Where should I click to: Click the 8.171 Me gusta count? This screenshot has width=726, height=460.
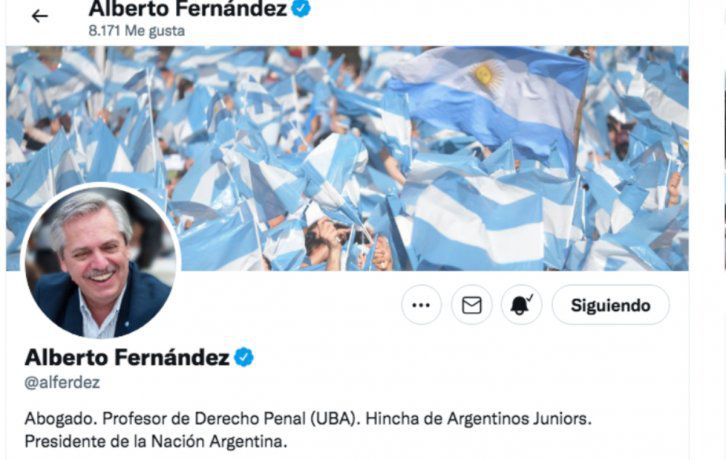coord(137,31)
